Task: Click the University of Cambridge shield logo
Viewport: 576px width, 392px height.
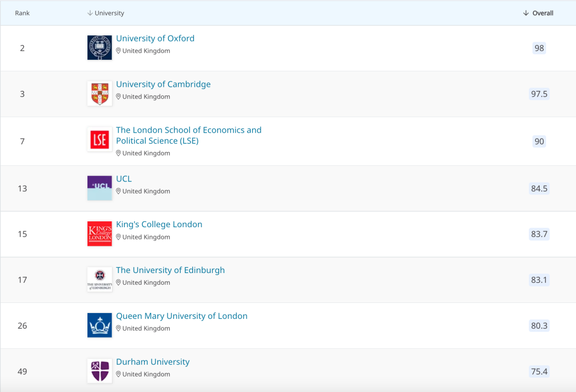Action: pos(100,93)
